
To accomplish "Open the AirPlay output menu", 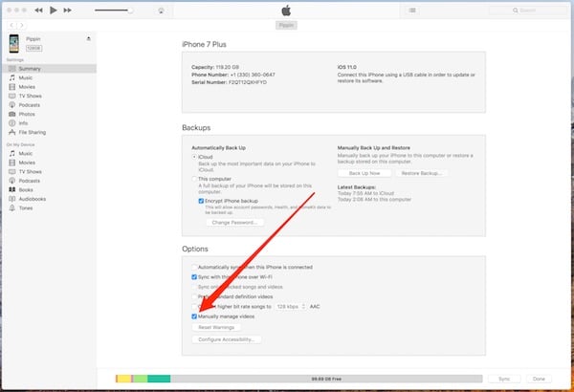I will click(161, 11).
